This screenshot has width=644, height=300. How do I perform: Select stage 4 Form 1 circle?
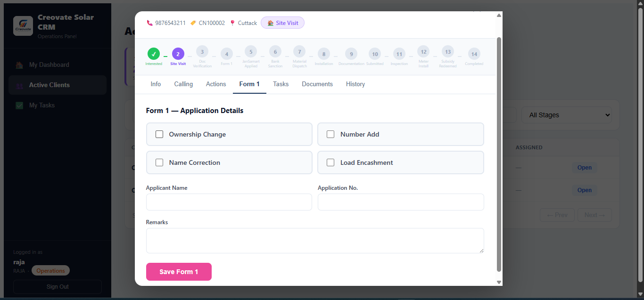(226, 54)
